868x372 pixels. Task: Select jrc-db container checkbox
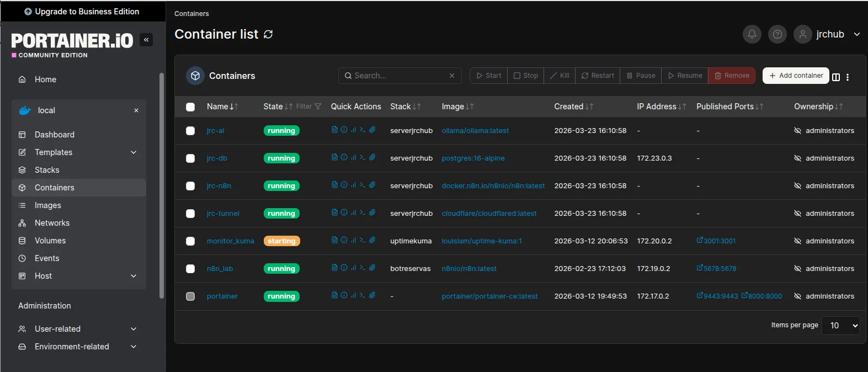coord(190,158)
